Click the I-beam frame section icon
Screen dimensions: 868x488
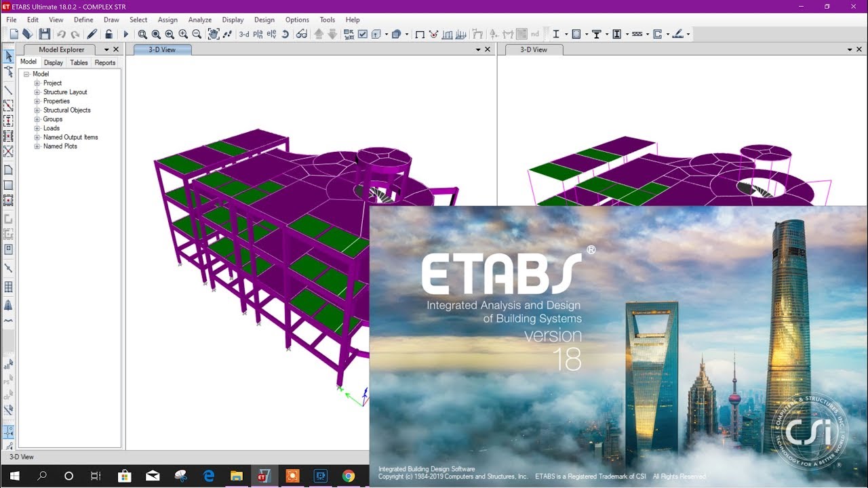coord(556,34)
